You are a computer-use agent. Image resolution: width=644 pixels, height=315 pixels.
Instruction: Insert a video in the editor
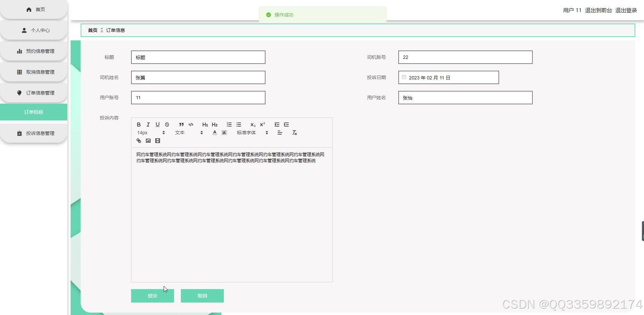158,141
